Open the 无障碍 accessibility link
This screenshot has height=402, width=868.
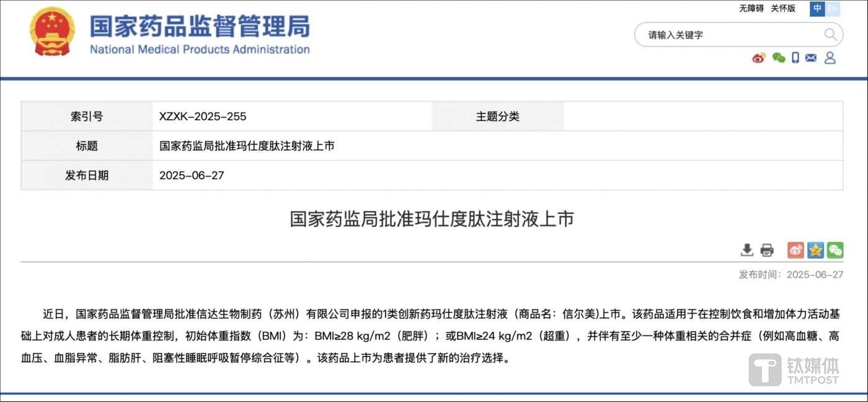[x=751, y=9]
